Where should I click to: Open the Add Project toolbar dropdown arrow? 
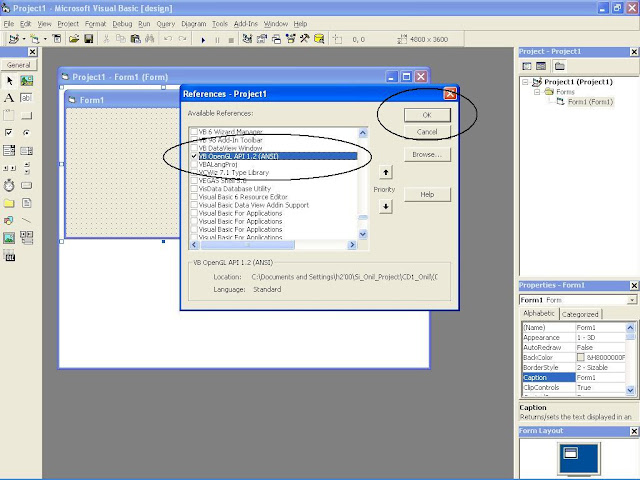(x=24, y=39)
